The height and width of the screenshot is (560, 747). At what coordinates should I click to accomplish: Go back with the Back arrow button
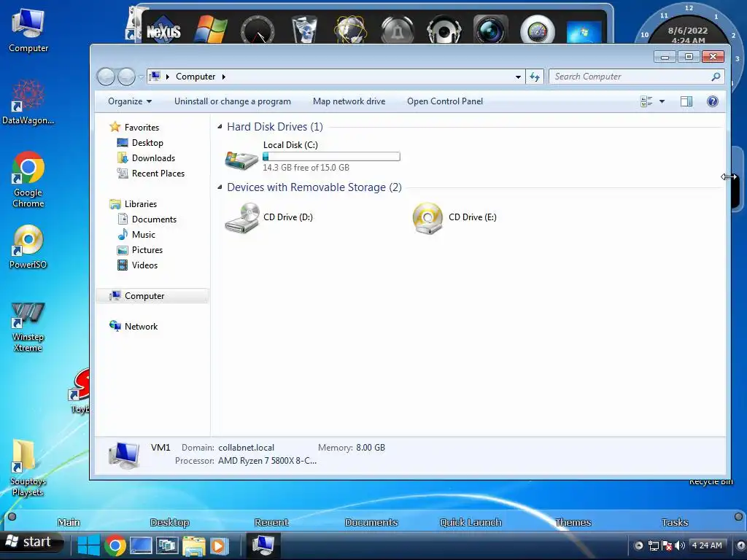106,77
